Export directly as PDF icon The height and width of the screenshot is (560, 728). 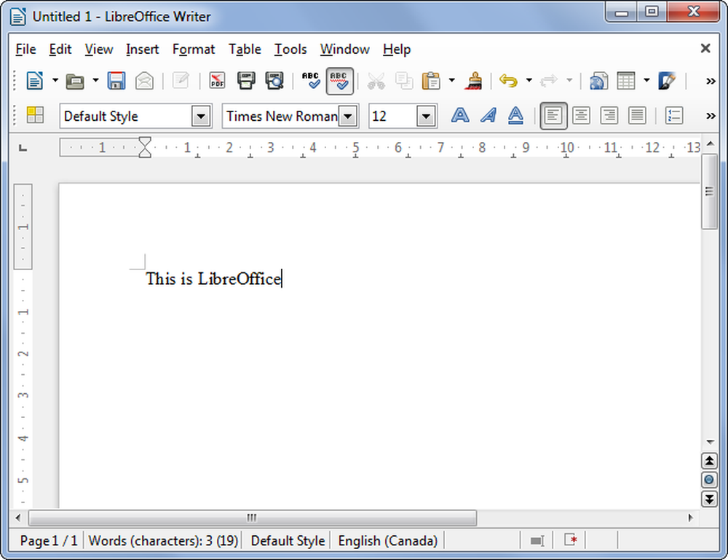217,81
